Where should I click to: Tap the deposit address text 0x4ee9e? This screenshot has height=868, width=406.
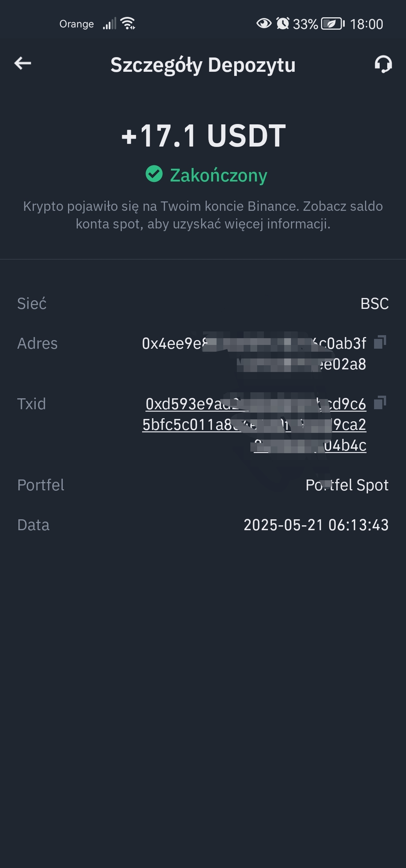pyautogui.click(x=254, y=354)
